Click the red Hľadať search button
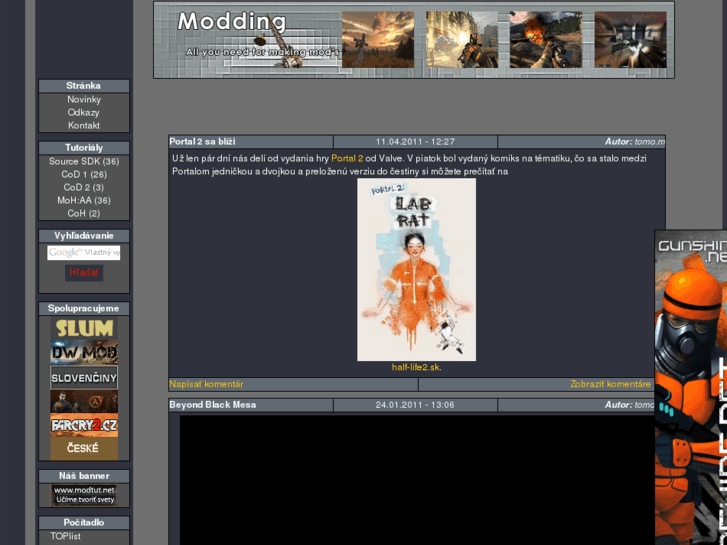 84,273
